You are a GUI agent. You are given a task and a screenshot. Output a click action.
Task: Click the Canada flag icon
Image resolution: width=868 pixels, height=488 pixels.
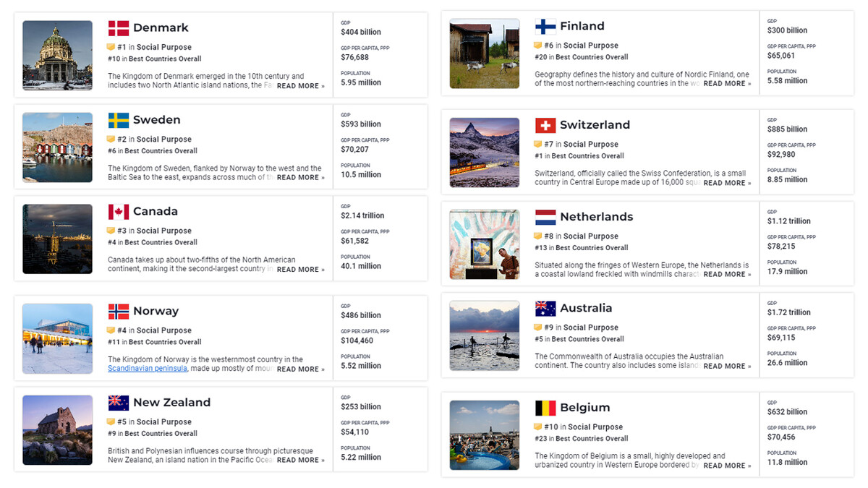click(119, 212)
